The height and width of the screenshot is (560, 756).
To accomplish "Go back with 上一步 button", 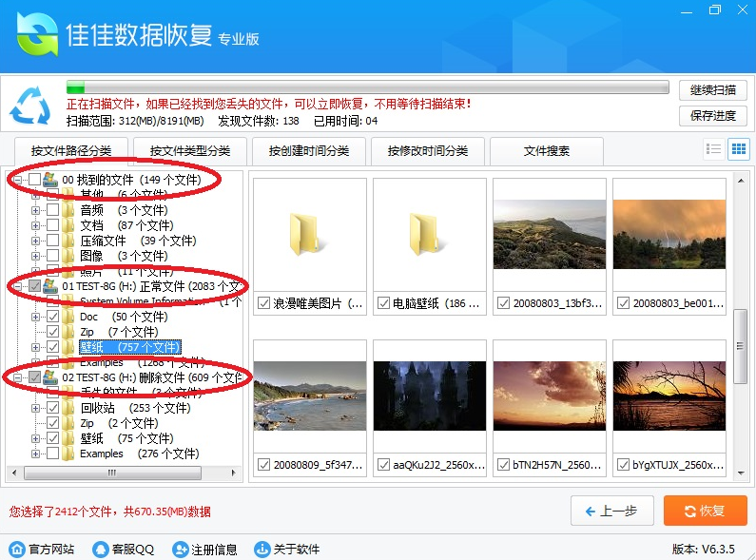I will tap(611, 511).
